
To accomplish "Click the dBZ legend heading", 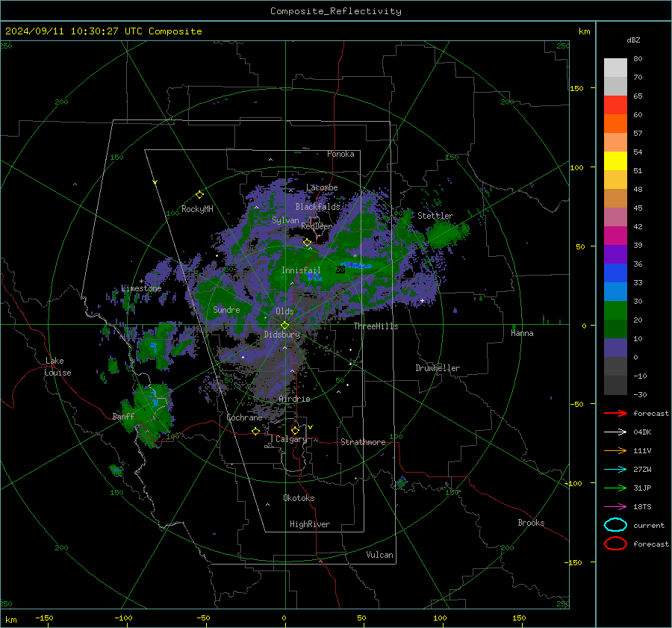I will click(x=633, y=40).
